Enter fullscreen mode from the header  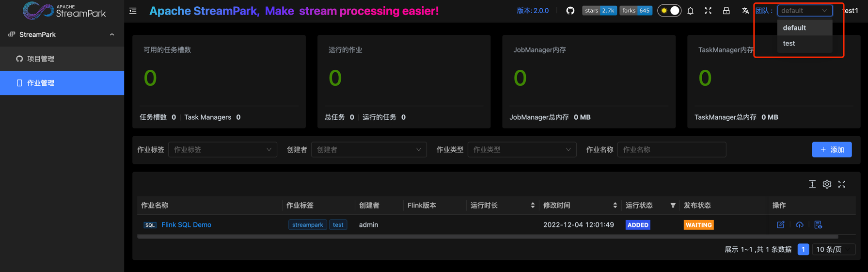click(x=708, y=11)
